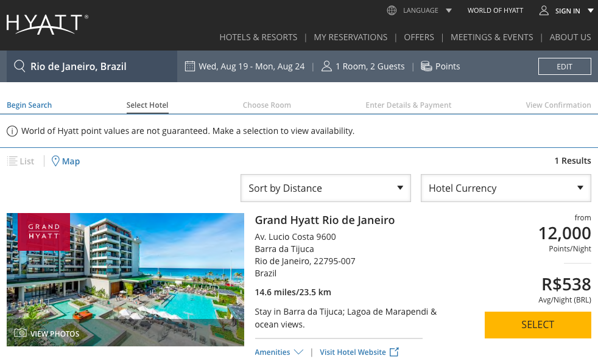Click the search magnifier icon
The image size is (598, 364).
pyautogui.click(x=19, y=66)
